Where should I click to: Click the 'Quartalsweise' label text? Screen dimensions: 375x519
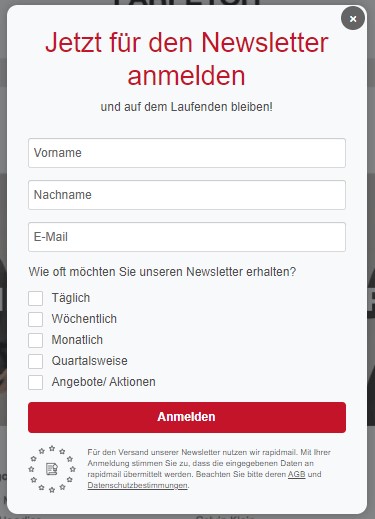89,361
